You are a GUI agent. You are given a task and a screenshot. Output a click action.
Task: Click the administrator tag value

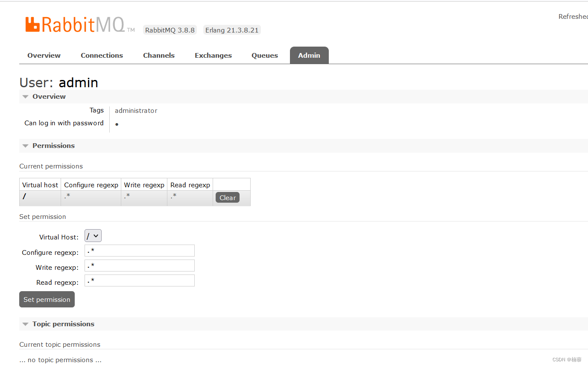[x=136, y=111]
